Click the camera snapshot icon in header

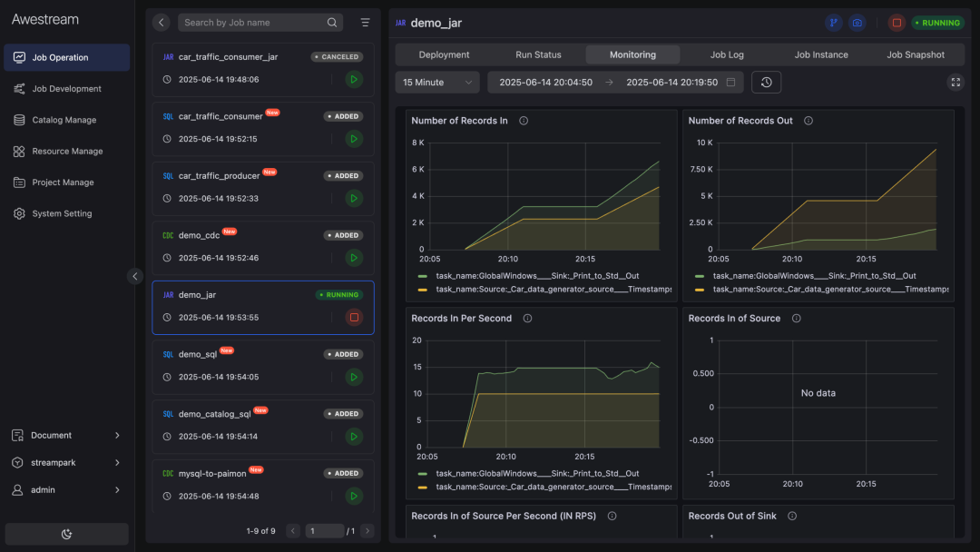click(x=857, y=23)
